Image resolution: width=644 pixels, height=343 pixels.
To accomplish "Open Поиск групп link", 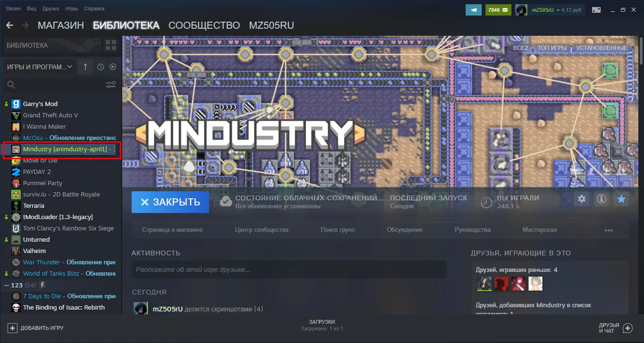I will [x=338, y=230].
